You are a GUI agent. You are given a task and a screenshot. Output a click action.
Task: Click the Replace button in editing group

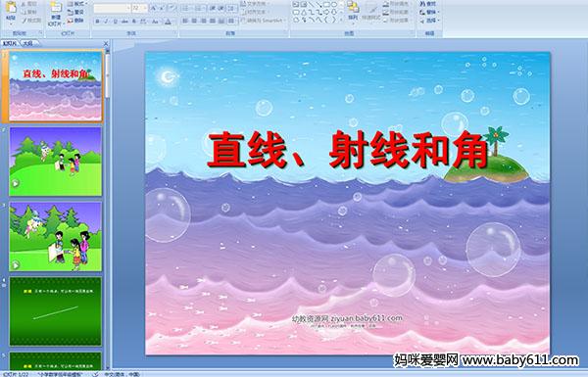(428, 12)
